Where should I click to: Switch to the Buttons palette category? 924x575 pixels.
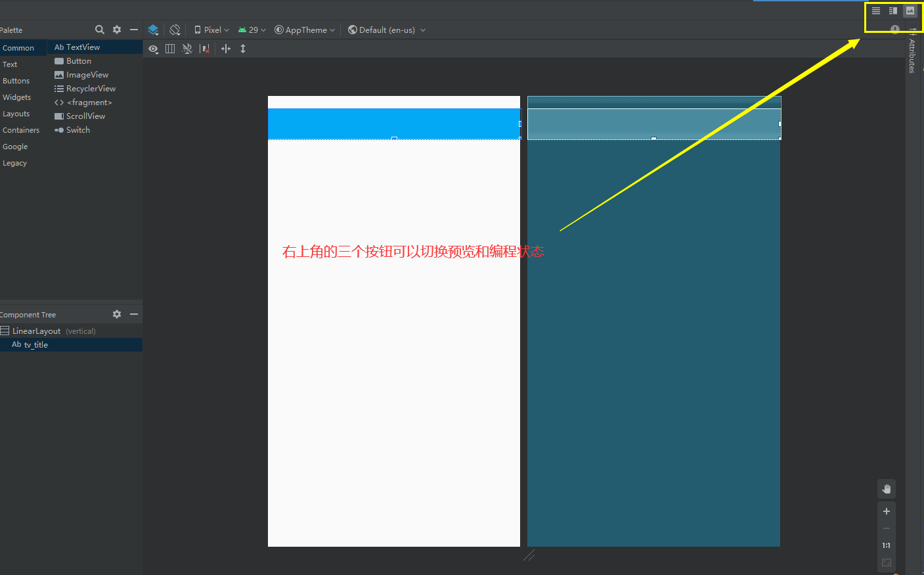16,80
